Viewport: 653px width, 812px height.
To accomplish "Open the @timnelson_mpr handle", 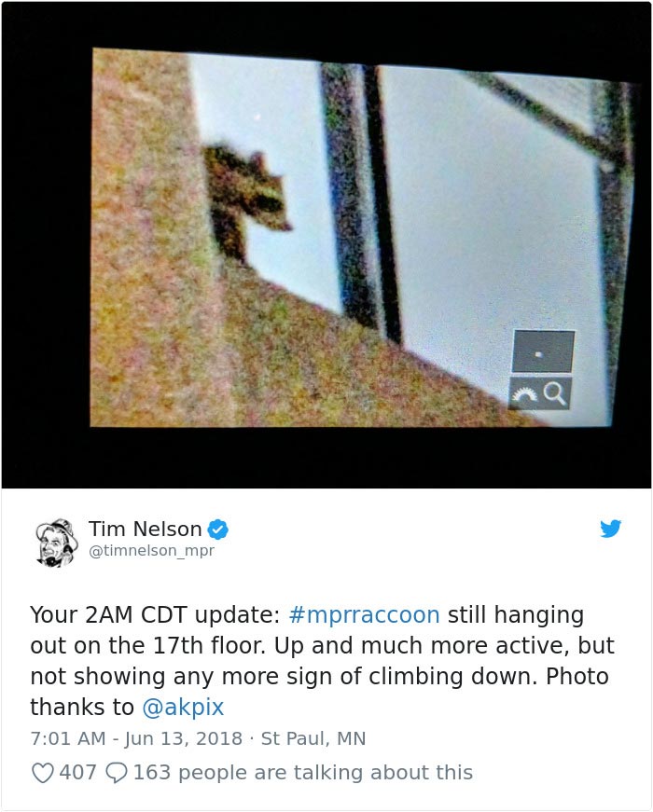I will click(152, 550).
